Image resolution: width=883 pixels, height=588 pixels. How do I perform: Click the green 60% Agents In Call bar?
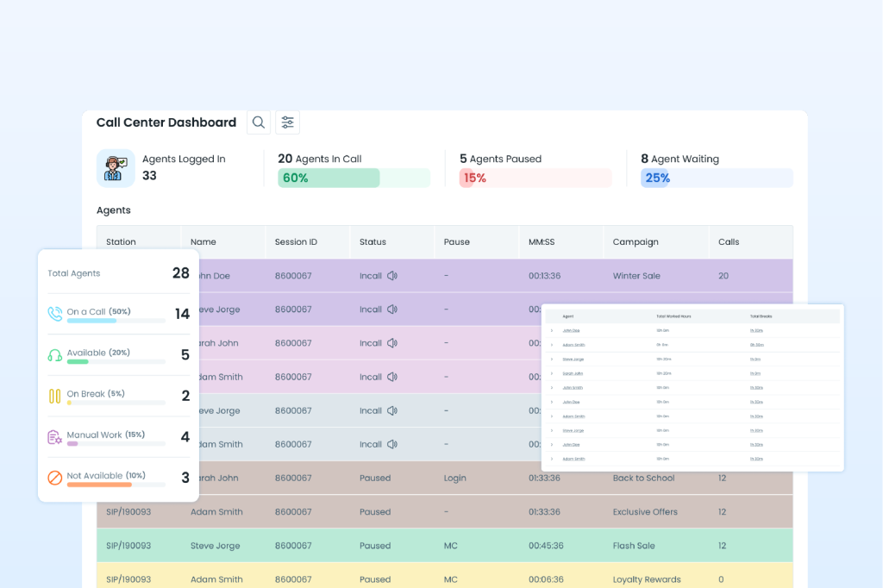point(329,178)
